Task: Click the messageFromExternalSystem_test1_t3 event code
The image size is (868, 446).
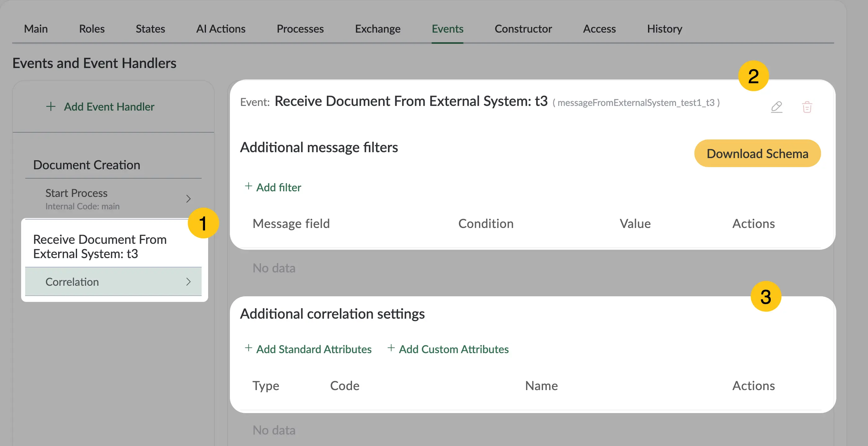Action: click(636, 102)
